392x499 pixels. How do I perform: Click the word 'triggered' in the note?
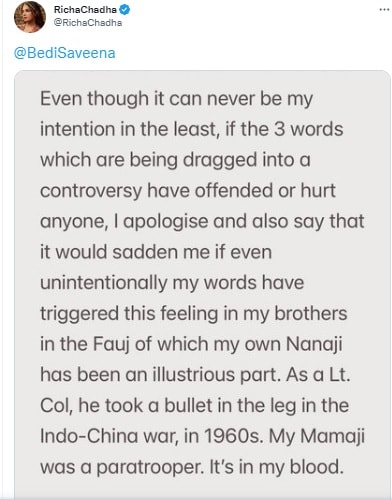click(79, 314)
